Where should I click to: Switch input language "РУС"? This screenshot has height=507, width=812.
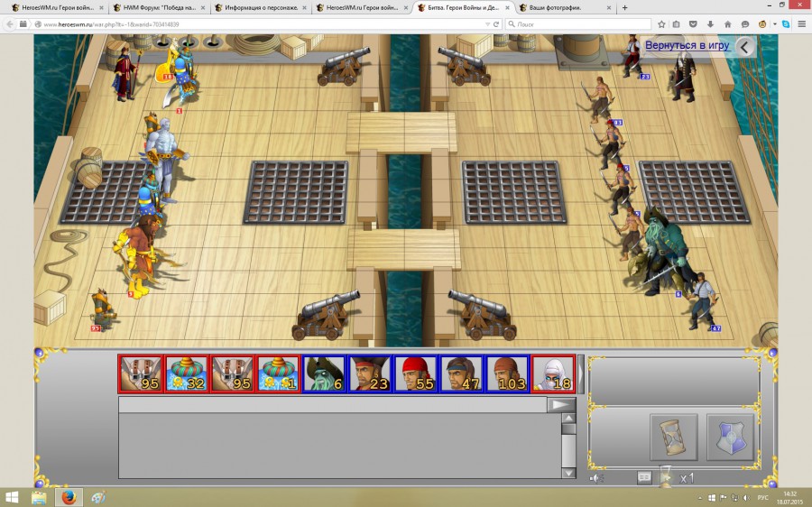tap(762, 498)
